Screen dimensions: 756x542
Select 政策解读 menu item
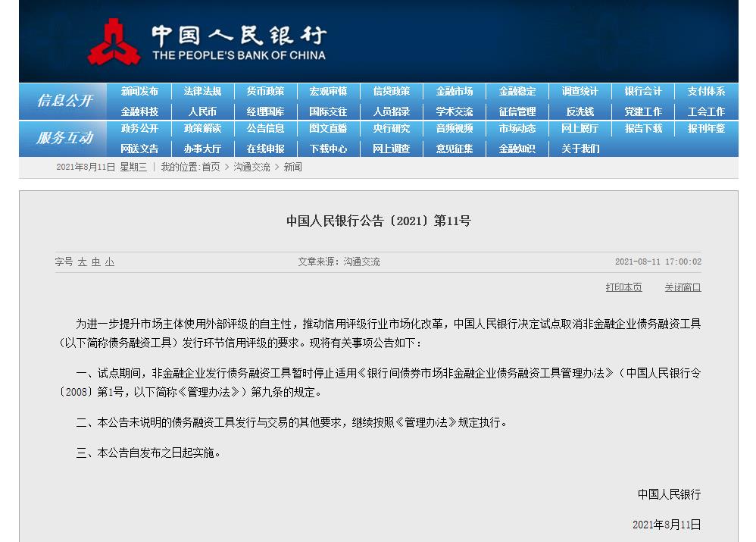(202, 128)
